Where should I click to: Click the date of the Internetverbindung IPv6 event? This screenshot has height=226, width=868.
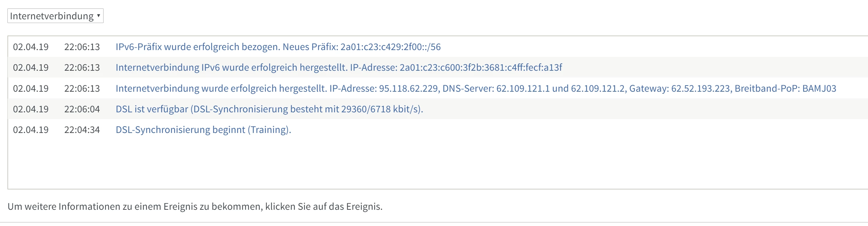[x=31, y=67]
